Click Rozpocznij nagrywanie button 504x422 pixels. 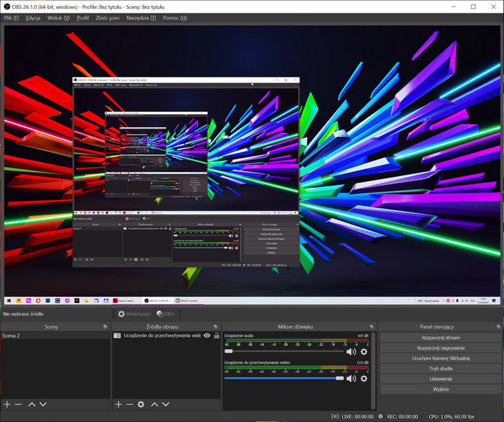[441, 348]
